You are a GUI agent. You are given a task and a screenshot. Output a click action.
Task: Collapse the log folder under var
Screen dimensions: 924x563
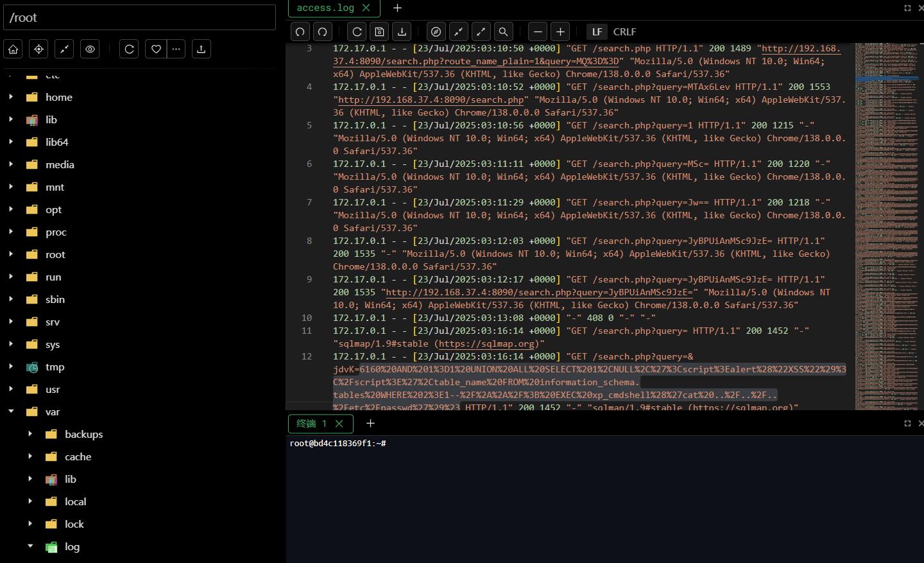tap(30, 546)
